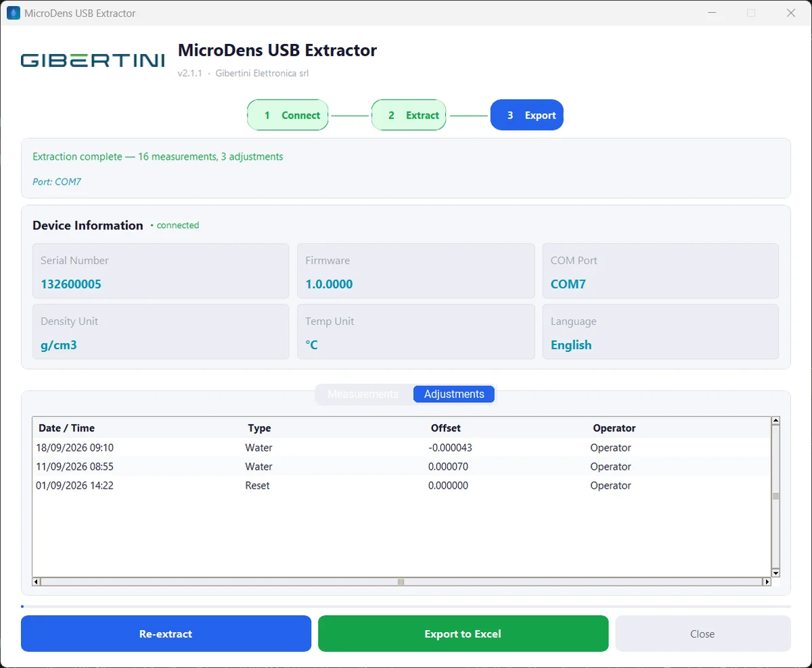Go to step 1 Connect
Screen dimensions: 812x668
point(288,115)
